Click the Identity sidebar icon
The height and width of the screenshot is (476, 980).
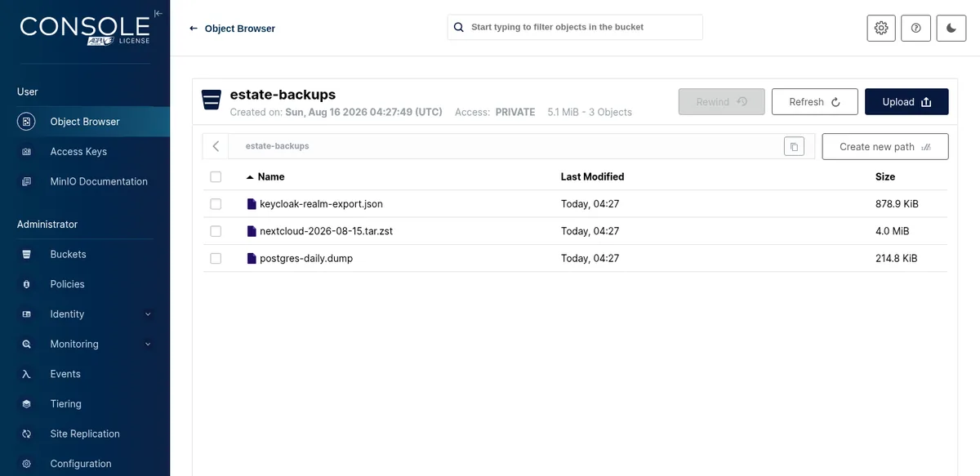click(x=27, y=314)
